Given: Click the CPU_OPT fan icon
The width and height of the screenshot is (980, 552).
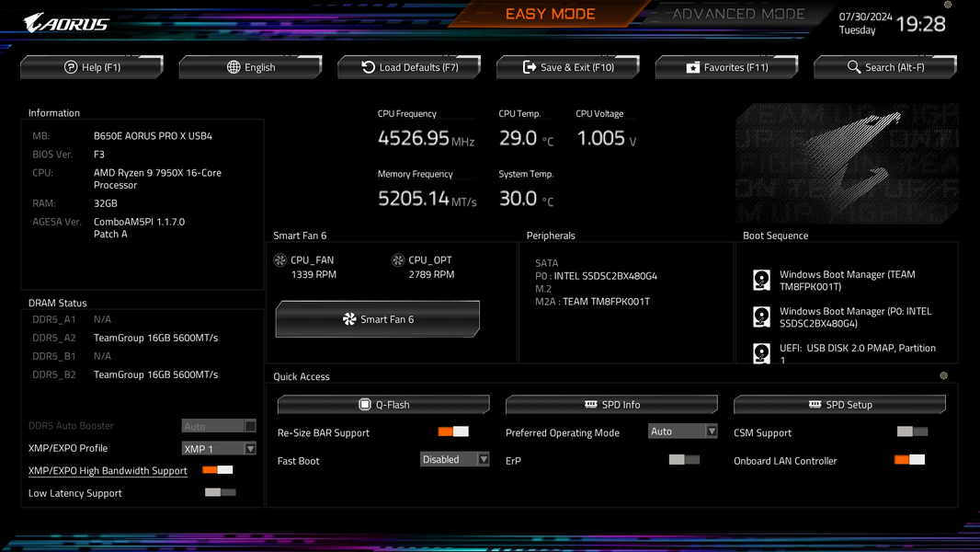Looking at the screenshot, I should [x=397, y=260].
